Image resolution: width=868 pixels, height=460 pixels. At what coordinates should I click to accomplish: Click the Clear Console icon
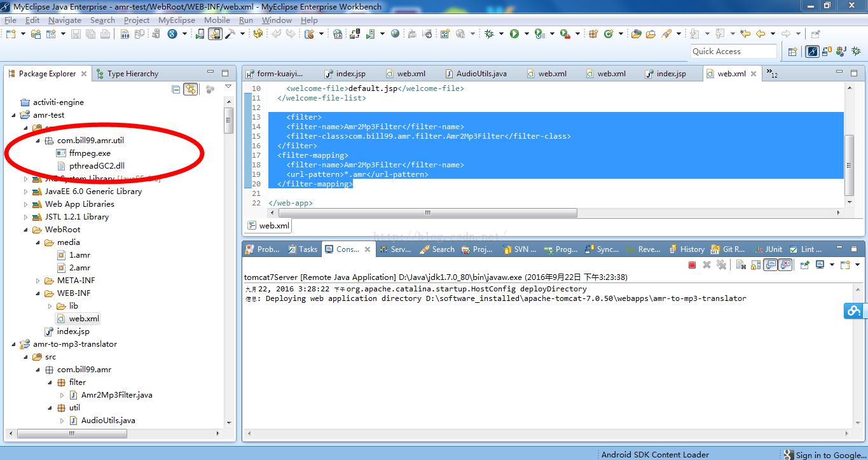point(741,265)
